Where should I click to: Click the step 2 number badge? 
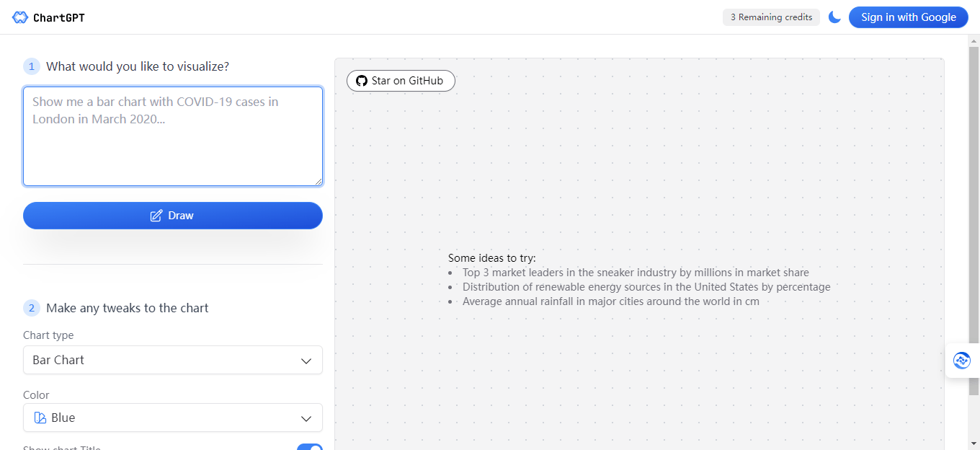coord(32,308)
